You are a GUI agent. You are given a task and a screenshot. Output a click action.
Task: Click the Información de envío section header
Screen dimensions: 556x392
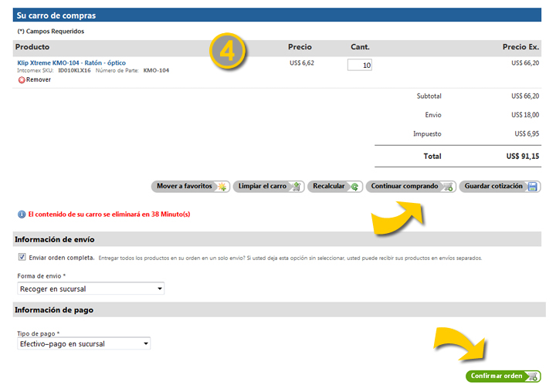click(x=54, y=239)
